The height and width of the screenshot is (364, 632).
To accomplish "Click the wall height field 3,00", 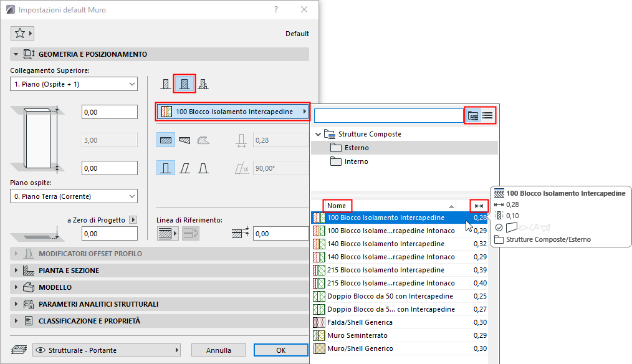I will click(x=110, y=140).
